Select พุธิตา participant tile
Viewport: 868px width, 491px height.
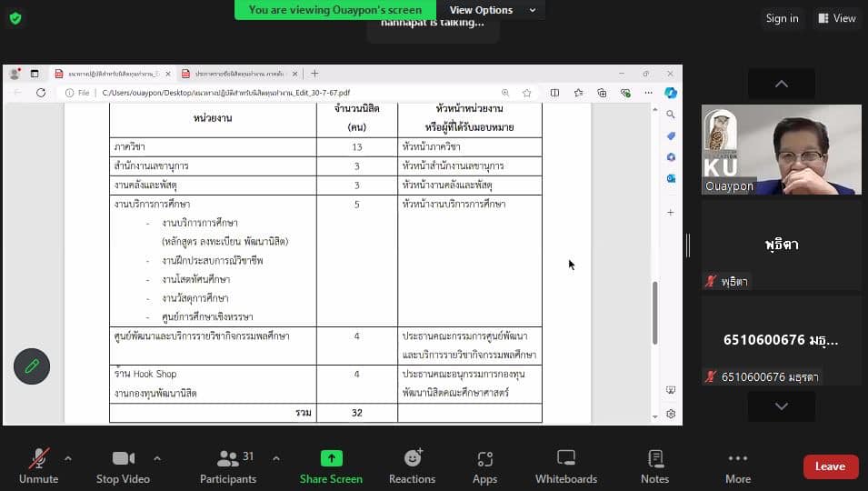point(782,245)
